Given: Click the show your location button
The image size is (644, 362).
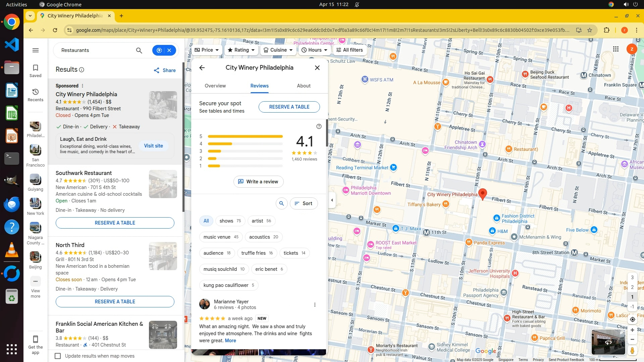Looking at the screenshot, I should coord(632,319).
